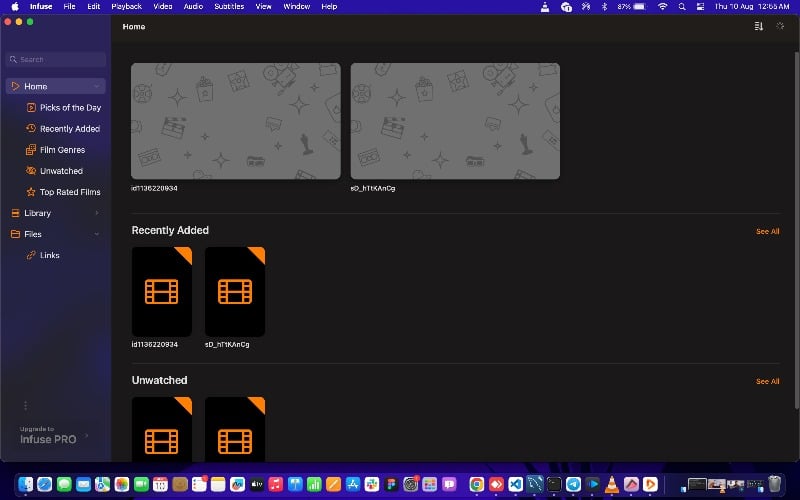Click the Files folder icon in sidebar

pos(15,234)
